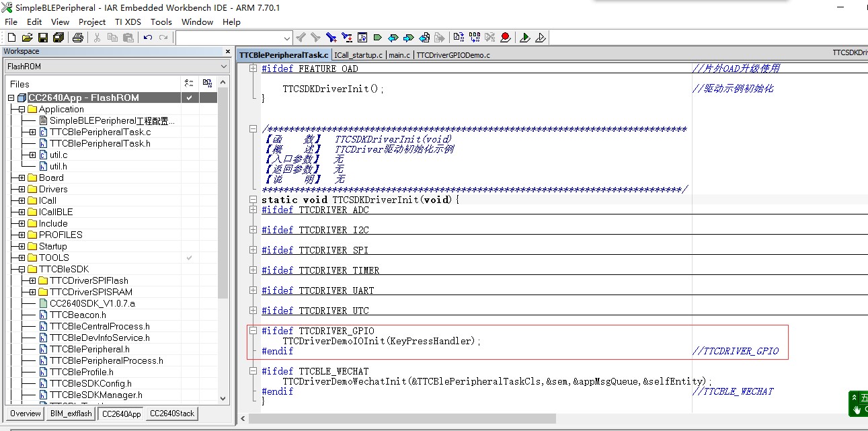Switch to the ICall_startup.c editor tab
This screenshot has height=431, width=868.
tap(358, 55)
